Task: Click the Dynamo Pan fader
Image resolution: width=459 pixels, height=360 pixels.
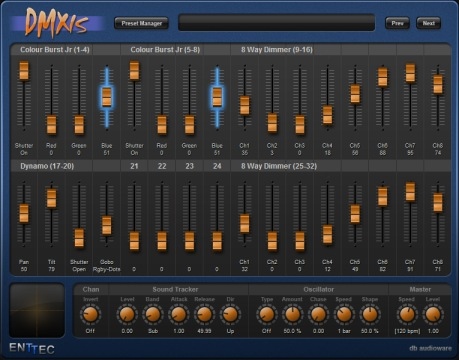Action: [x=24, y=213]
